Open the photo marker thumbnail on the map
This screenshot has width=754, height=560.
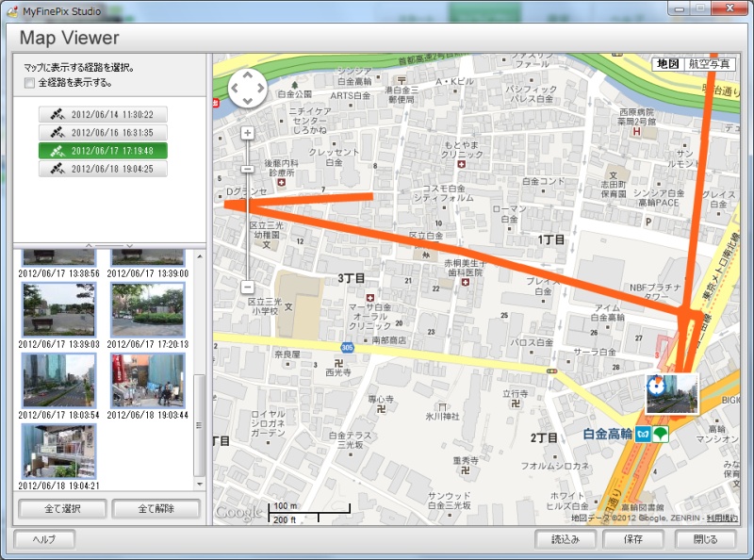click(x=671, y=396)
